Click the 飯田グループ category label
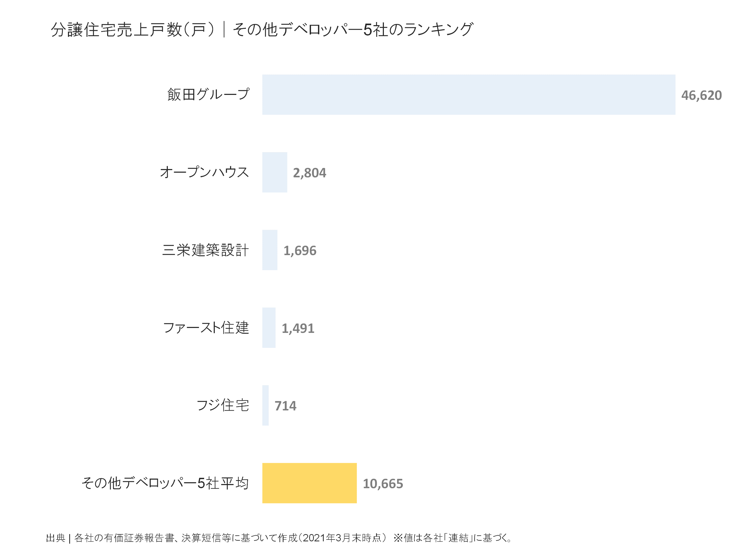Viewport: 747px width, 560px height. click(208, 95)
